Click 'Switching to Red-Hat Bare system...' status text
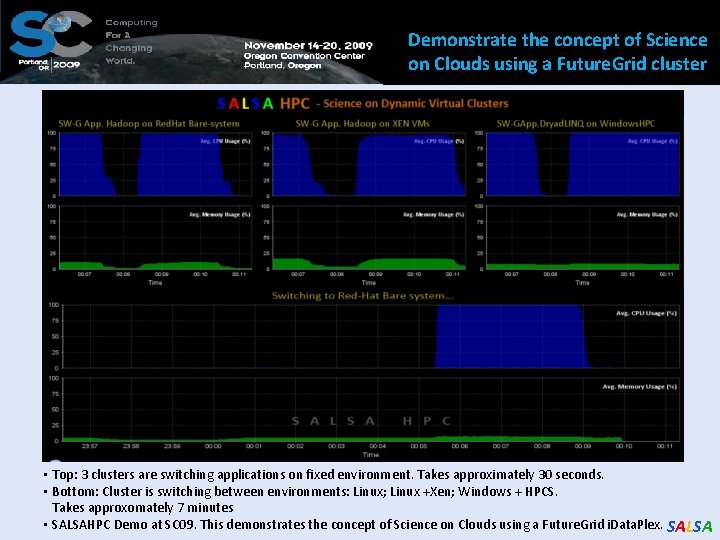Screen dimensions: 720x540 pos(363,296)
